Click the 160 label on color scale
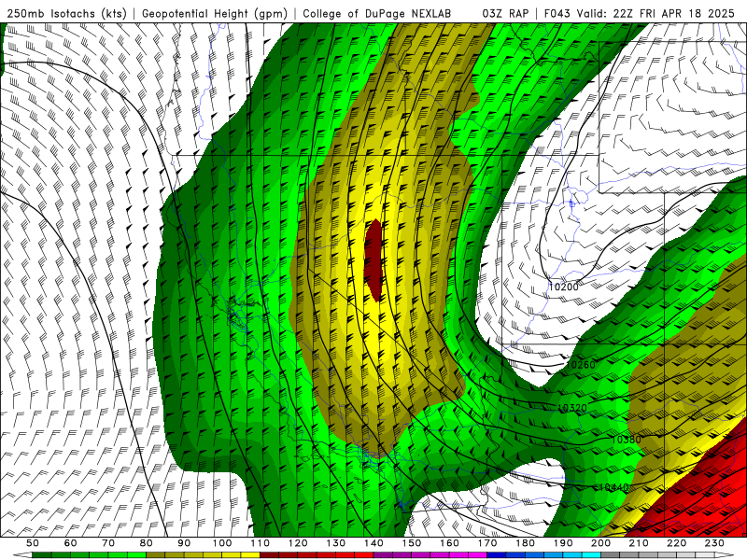The width and height of the screenshot is (747, 560). tap(449, 543)
